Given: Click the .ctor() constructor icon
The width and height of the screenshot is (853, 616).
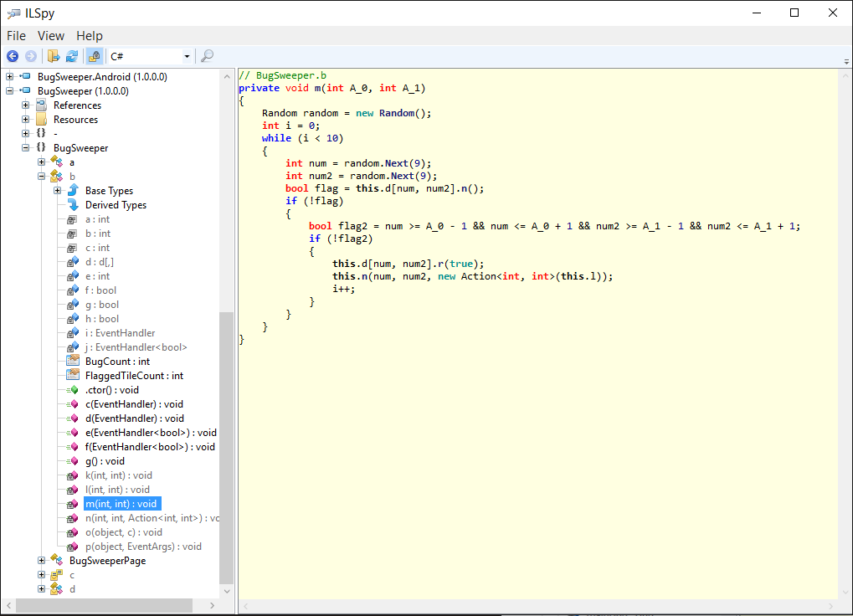Looking at the screenshot, I should (72, 390).
